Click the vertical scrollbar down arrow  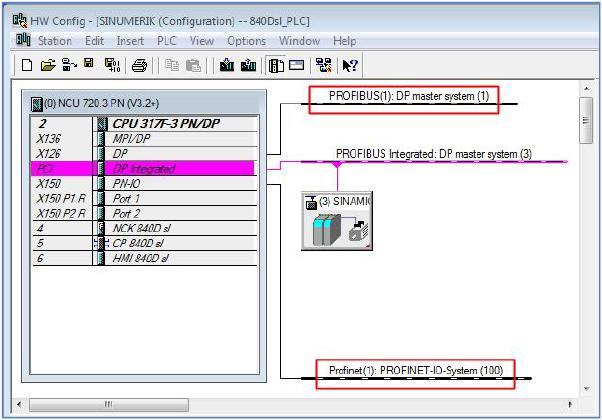point(586,389)
